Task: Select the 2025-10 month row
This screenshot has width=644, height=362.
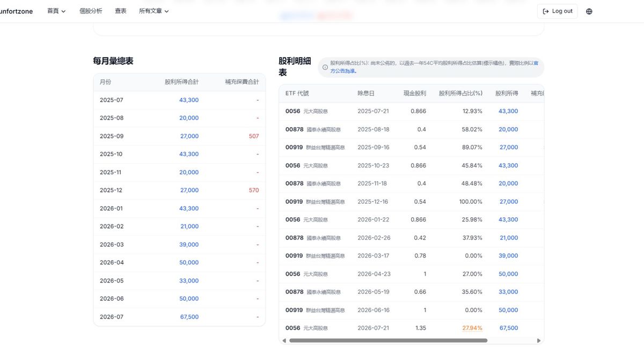Action: point(179,154)
